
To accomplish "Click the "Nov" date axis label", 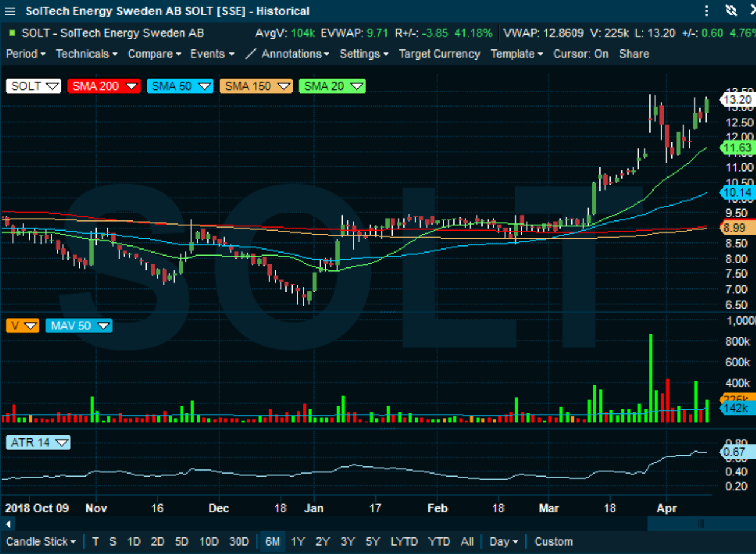I will click(x=96, y=508).
